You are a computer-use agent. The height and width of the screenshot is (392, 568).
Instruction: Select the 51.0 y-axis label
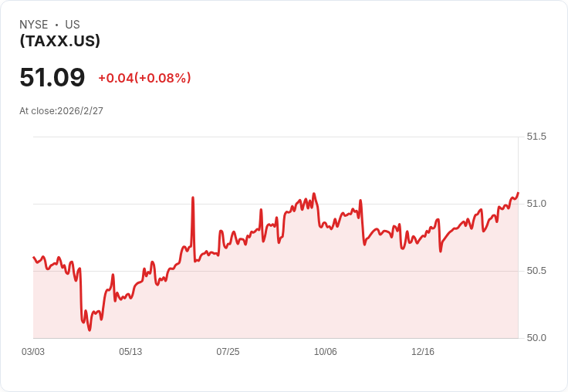(x=536, y=204)
